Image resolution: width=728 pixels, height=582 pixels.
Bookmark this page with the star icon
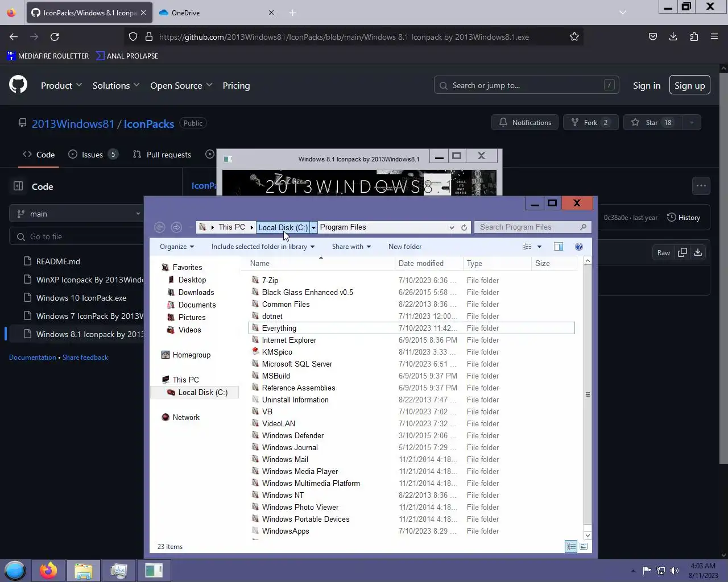[574, 36]
